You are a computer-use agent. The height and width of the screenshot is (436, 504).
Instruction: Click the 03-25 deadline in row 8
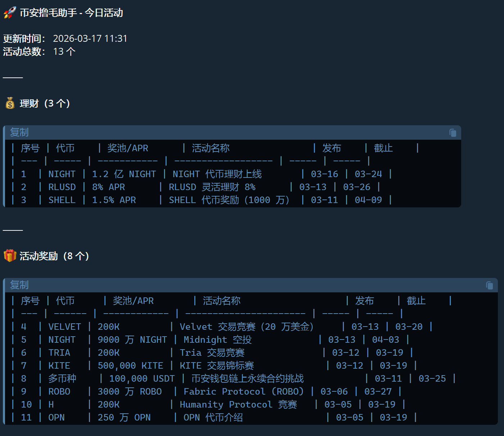pos(432,379)
